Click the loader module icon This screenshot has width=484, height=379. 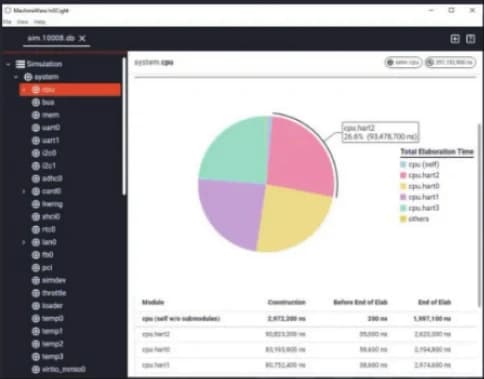point(36,306)
